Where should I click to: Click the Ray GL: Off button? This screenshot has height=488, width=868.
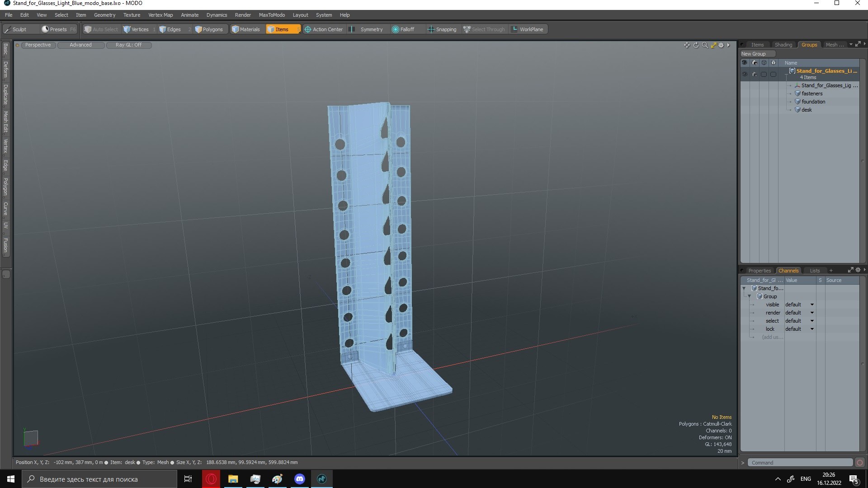[128, 45]
